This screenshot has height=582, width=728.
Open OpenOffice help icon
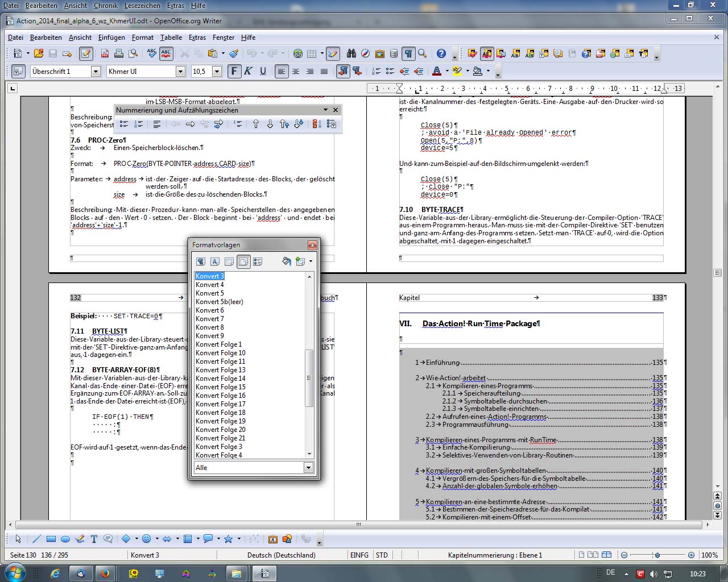click(x=441, y=53)
